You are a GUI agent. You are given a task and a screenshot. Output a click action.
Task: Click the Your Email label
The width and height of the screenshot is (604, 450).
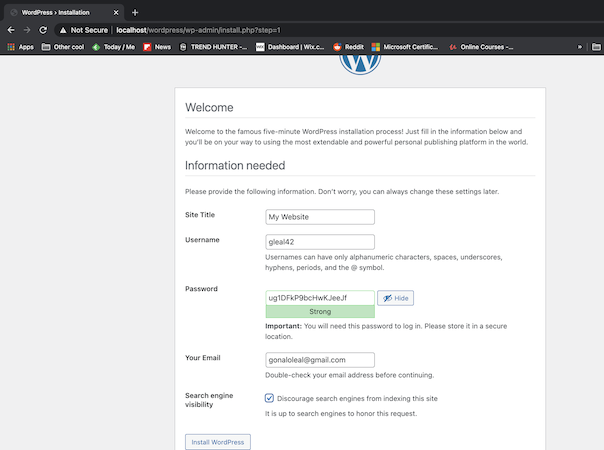[203, 358]
